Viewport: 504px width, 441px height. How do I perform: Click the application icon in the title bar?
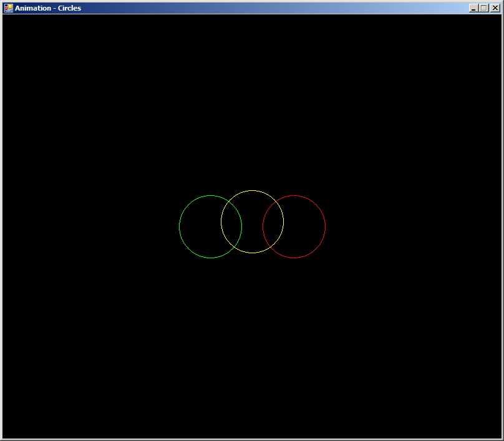coord(9,8)
